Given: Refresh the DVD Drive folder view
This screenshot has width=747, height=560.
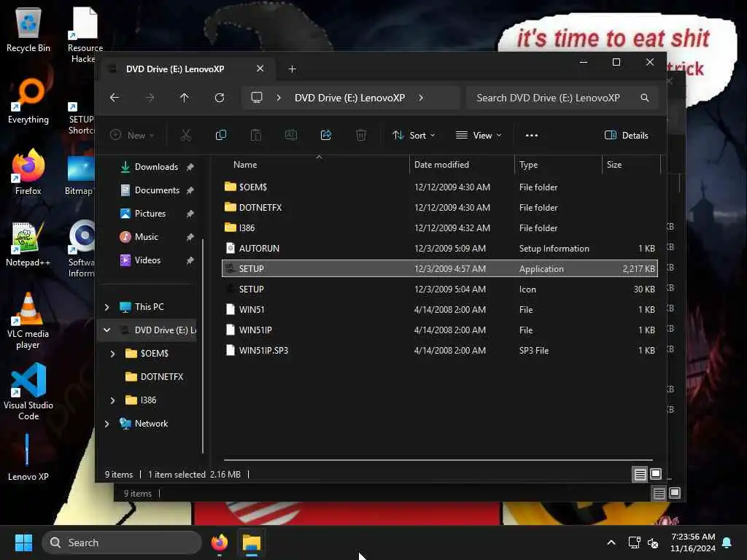Looking at the screenshot, I should coord(219,98).
